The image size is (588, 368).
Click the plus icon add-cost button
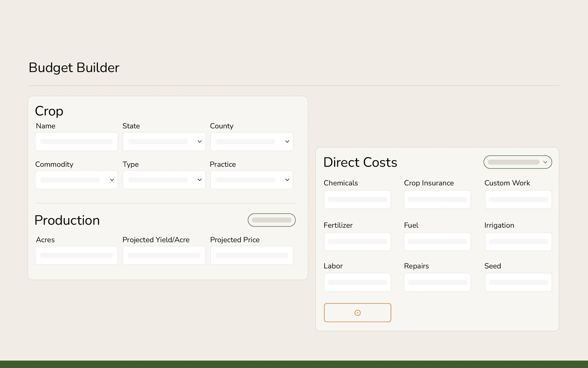coord(357,312)
